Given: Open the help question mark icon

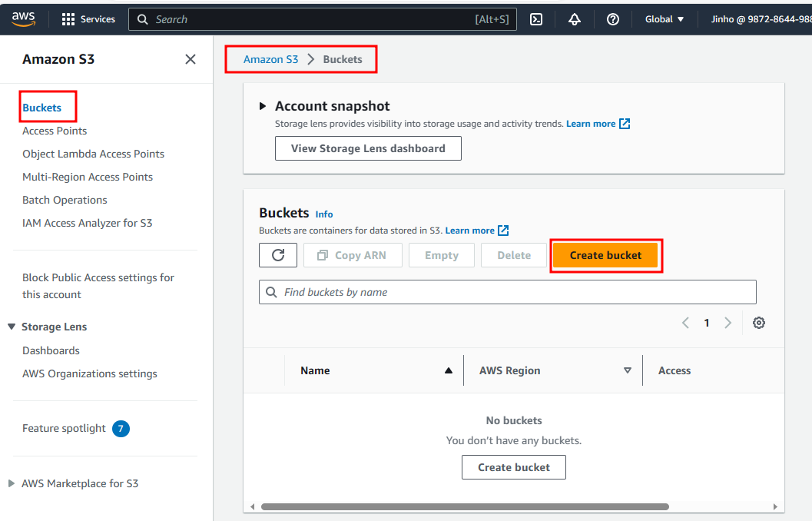Looking at the screenshot, I should pyautogui.click(x=612, y=19).
